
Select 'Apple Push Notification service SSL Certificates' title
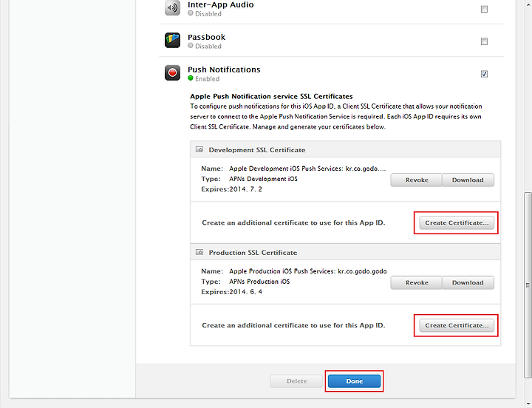click(x=271, y=96)
